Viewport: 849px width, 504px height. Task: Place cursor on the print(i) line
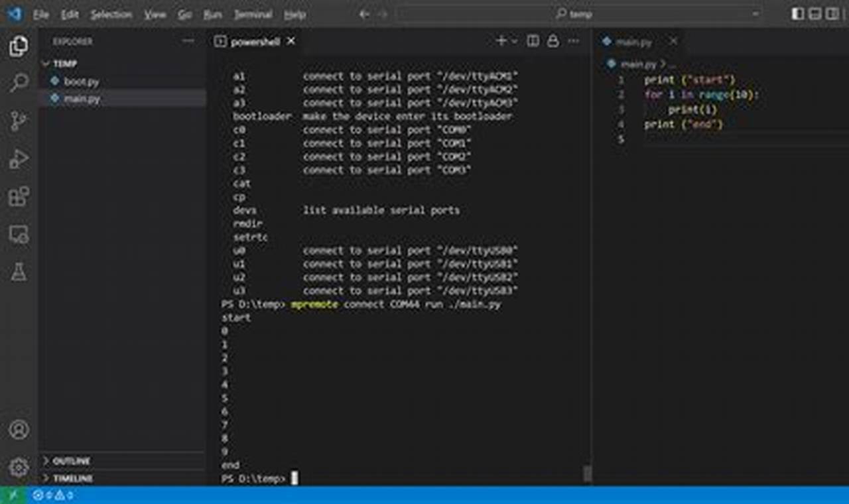692,109
